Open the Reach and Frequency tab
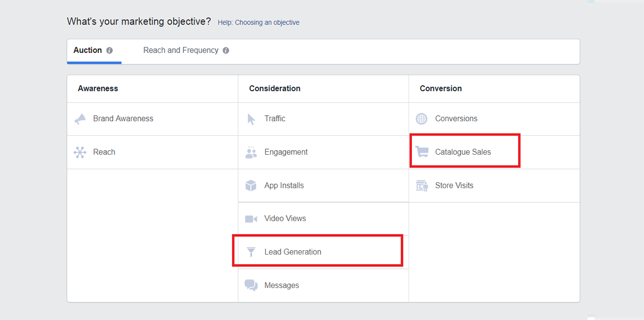The width and height of the screenshot is (644, 320). tap(180, 50)
